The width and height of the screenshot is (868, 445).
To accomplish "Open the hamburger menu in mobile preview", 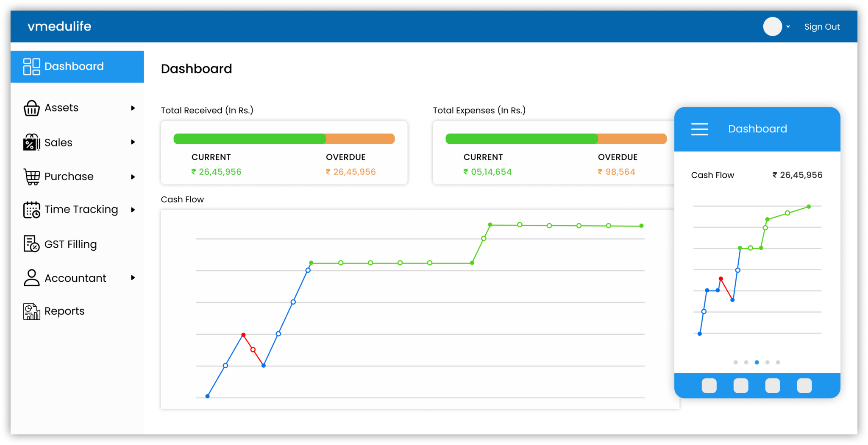I will pos(699,129).
